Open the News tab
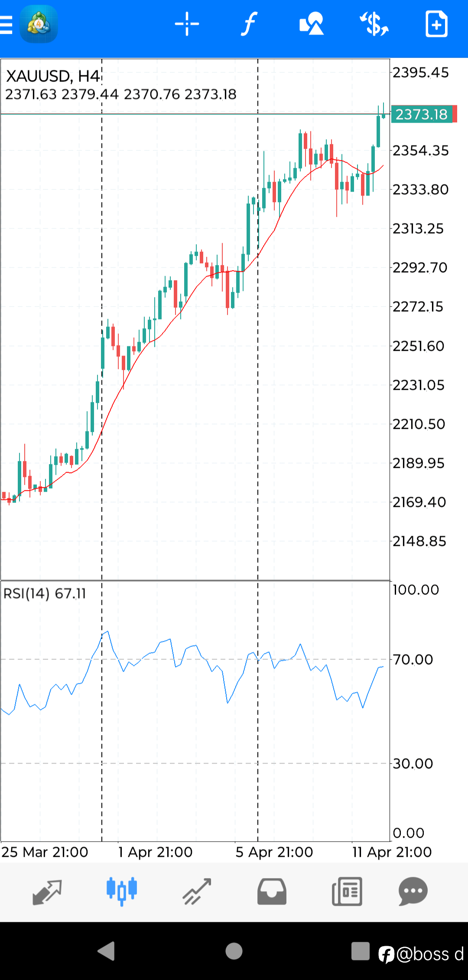The width and height of the screenshot is (468, 980). pos(347,892)
